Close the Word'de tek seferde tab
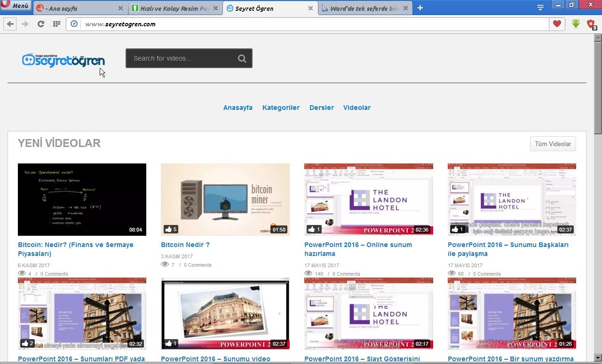Viewport: 602px width, 364px height. click(405, 8)
